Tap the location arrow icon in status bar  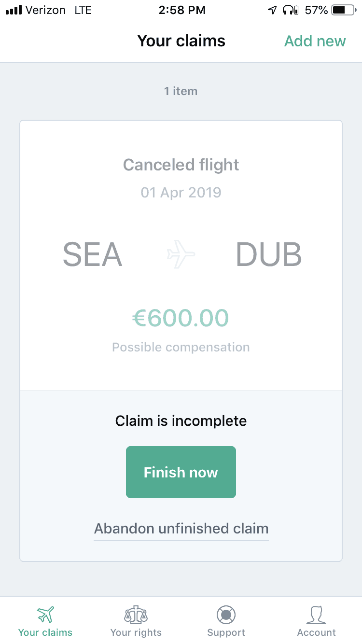(273, 10)
